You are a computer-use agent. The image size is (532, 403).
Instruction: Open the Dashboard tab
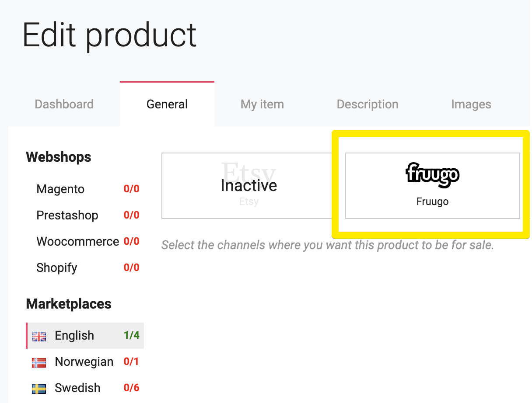pyautogui.click(x=64, y=104)
